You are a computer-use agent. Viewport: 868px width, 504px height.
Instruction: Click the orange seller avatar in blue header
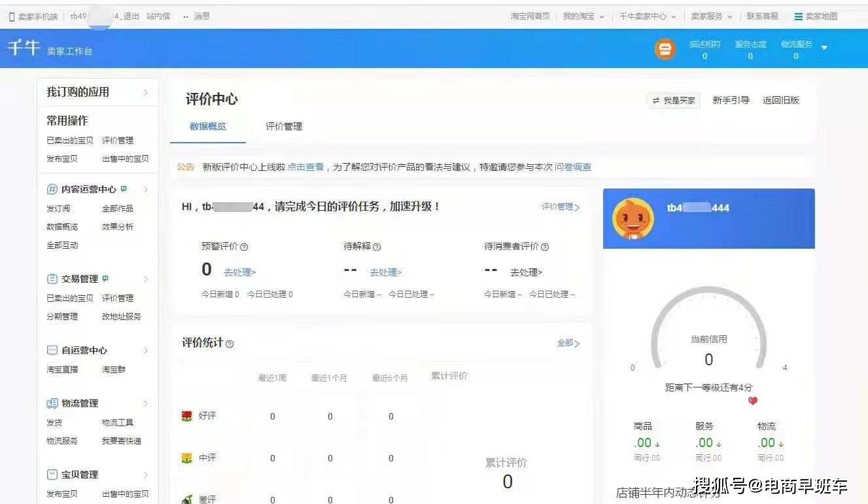(665, 48)
